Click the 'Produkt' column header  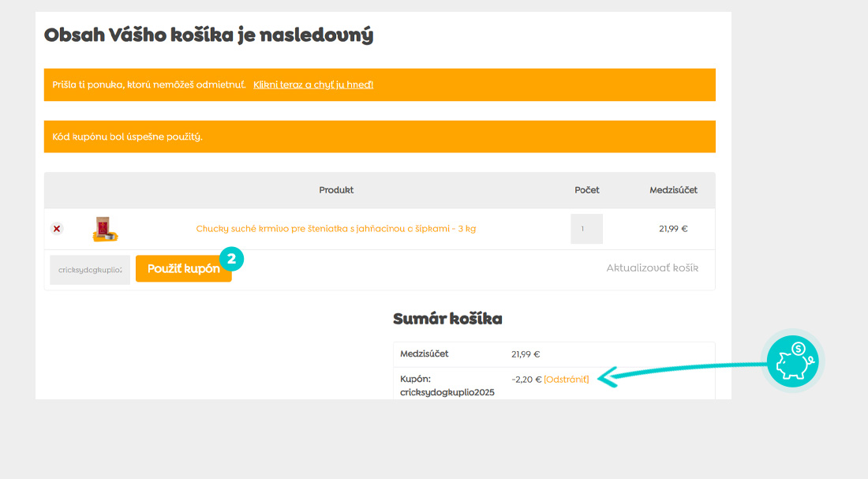pos(336,190)
